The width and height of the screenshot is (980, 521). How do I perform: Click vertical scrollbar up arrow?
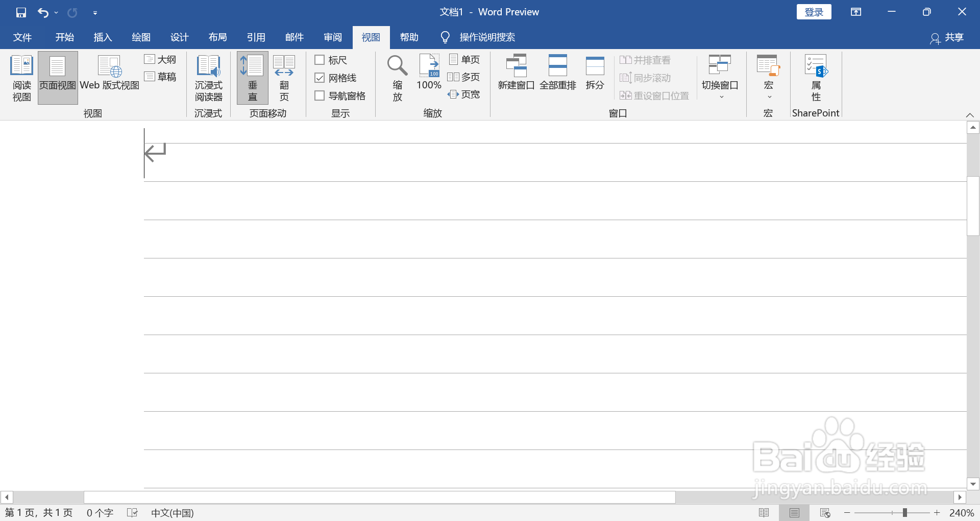[973, 127]
